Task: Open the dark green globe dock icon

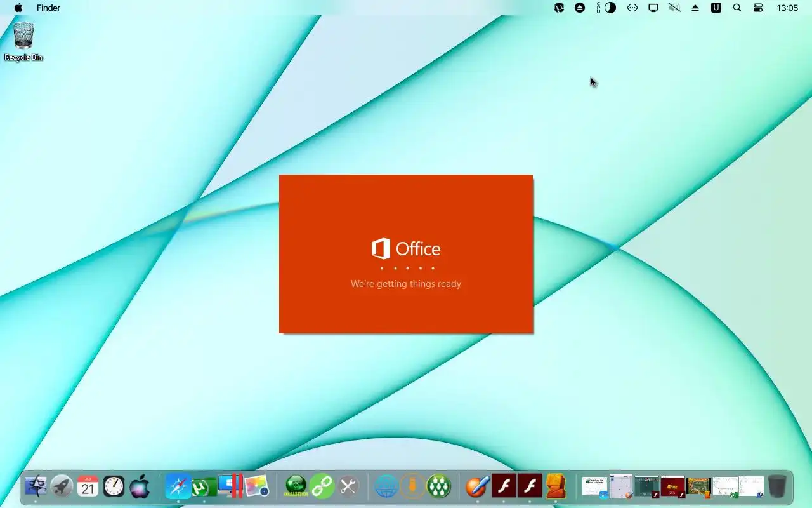Action: 296,486
